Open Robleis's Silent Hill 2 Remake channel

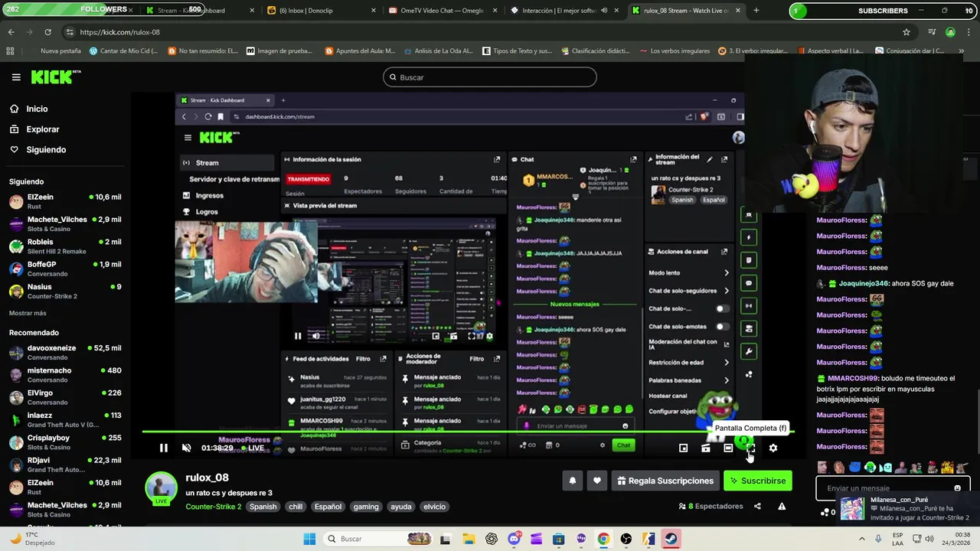click(x=65, y=246)
